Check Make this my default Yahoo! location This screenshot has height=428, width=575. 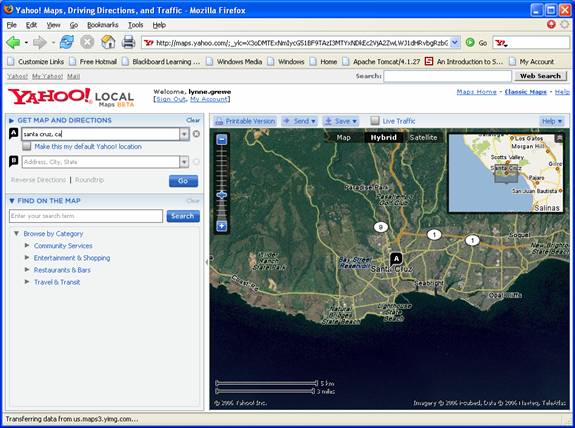click(26, 147)
